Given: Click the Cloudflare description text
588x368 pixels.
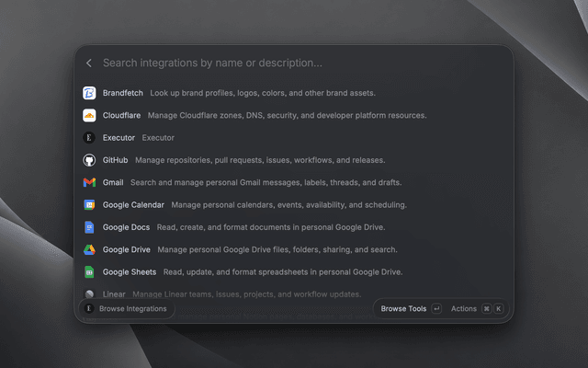Looking at the screenshot, I should (287, 115).
